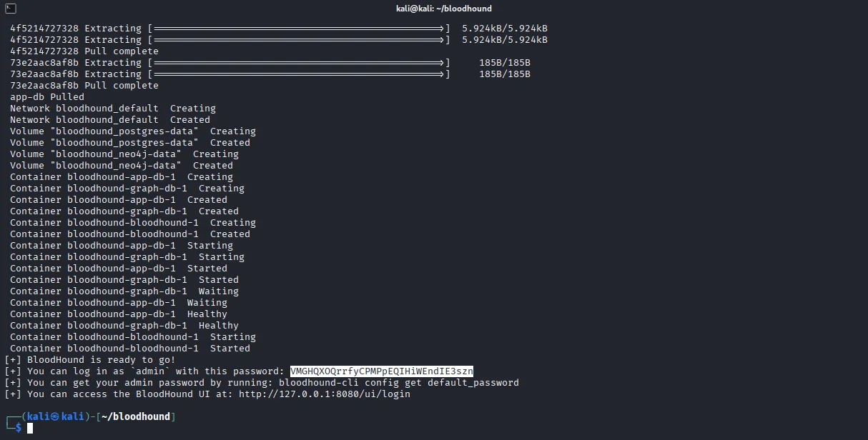Click the $ prompt symbol
The width and height of the screenshot is (868, 440).
[x=19, y=429]
